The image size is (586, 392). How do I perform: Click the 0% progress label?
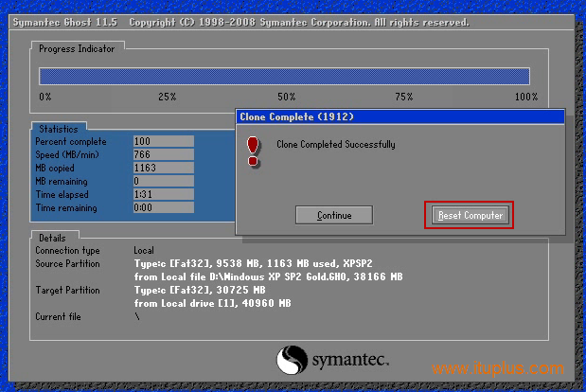[45, 97]
